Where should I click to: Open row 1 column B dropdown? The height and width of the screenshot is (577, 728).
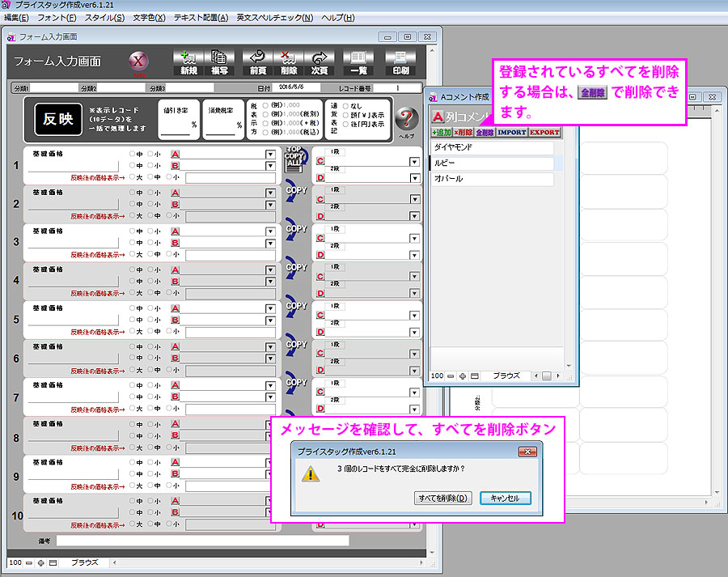(270, 166)
